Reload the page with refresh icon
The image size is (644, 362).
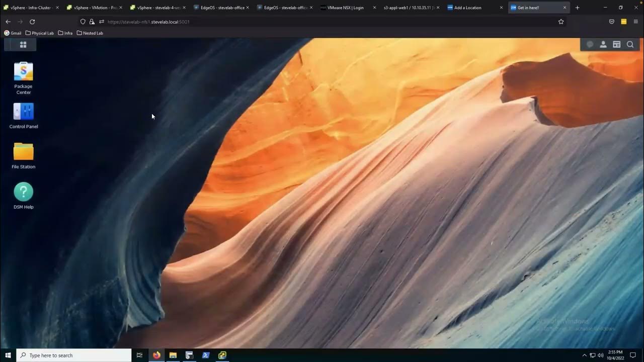pos(32,22)
